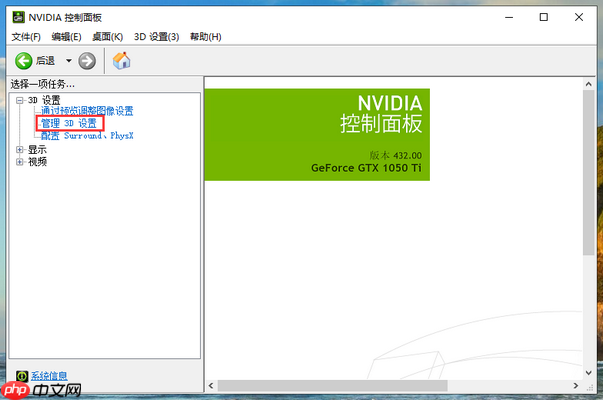Image resolution: width=603 pixels, height=400 pixels.
Task: Collapse the 3D 设置 tree node
Action: click(x=20, y=101)
